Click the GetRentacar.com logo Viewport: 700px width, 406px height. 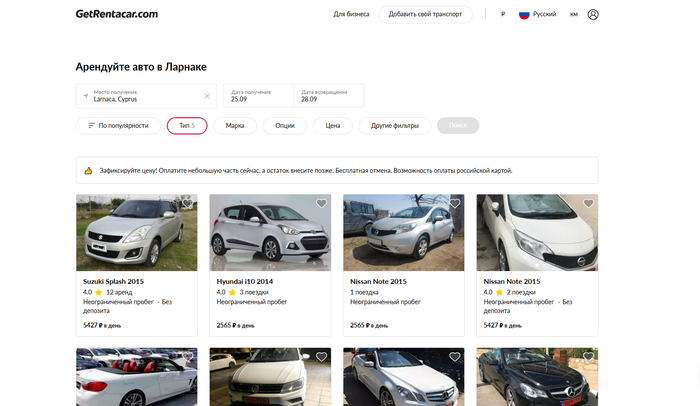click(116, 14)
